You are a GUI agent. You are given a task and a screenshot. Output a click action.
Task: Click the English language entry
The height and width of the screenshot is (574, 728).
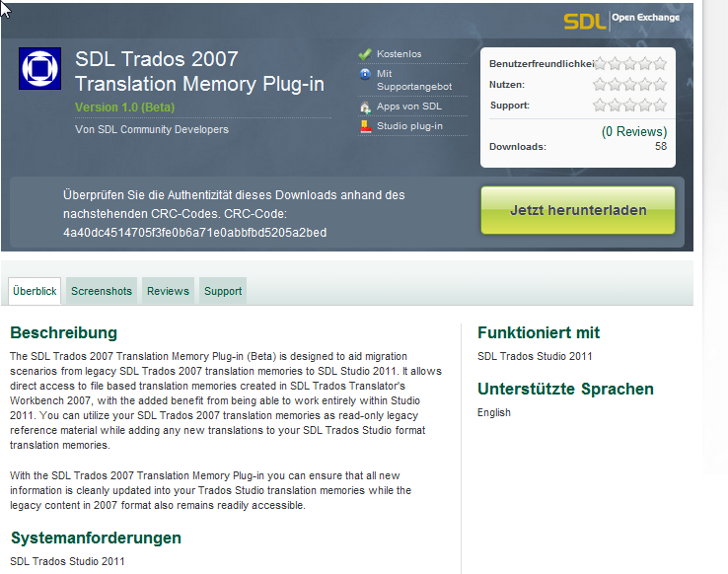pyautogui.click(x=494, y=412)
